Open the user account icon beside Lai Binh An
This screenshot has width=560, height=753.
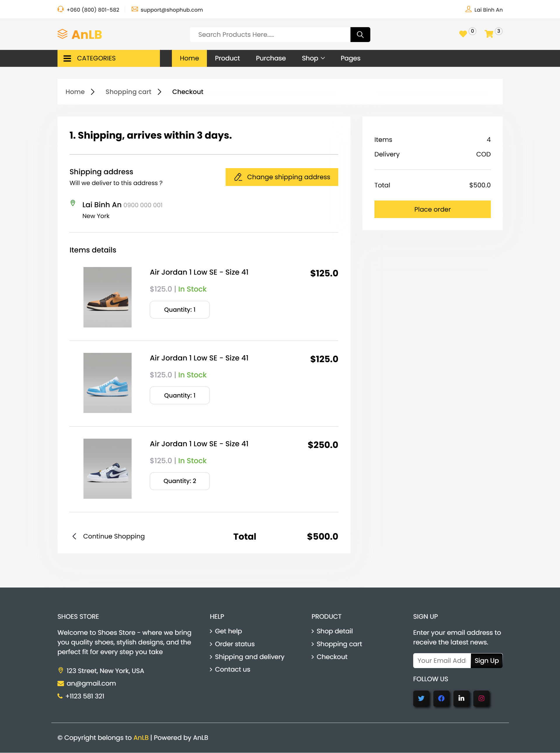[x=468, y=9]
